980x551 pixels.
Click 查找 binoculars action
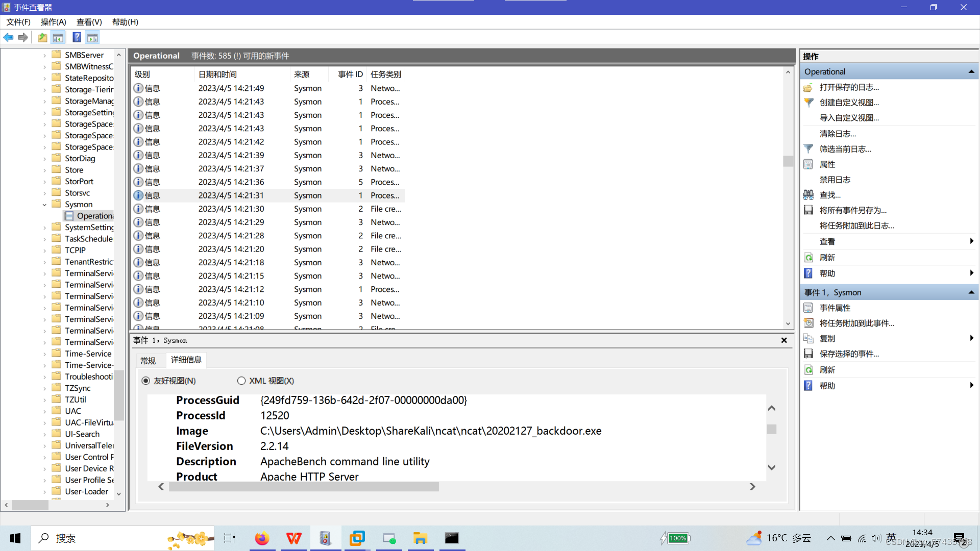[x=829, y=195]
